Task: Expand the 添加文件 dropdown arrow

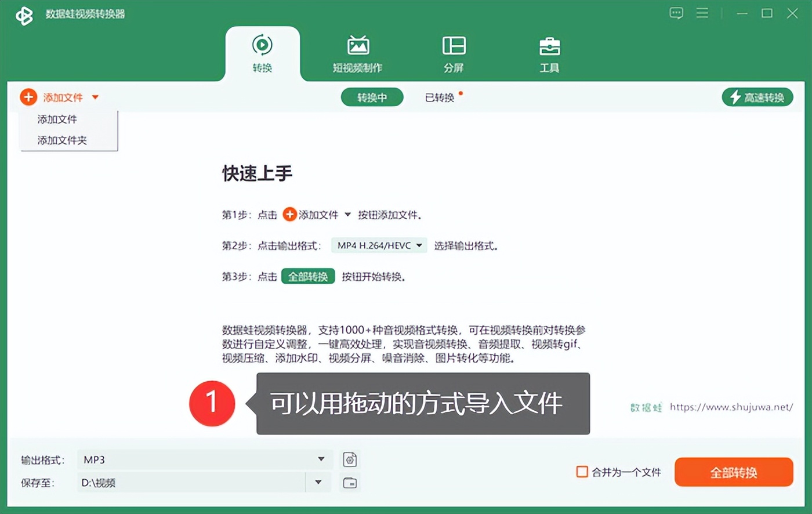Action: coord(95,97)
